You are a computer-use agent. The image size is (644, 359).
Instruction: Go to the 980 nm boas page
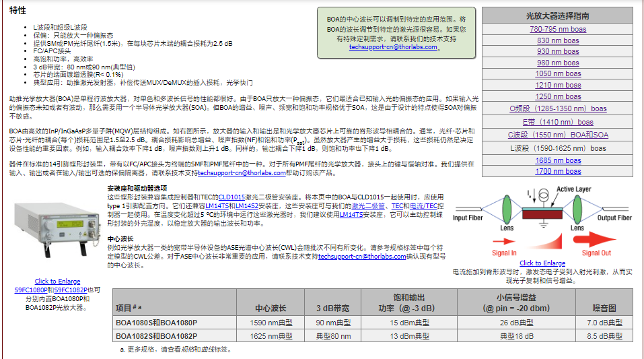pyautogui.click(x=557, y=63)
